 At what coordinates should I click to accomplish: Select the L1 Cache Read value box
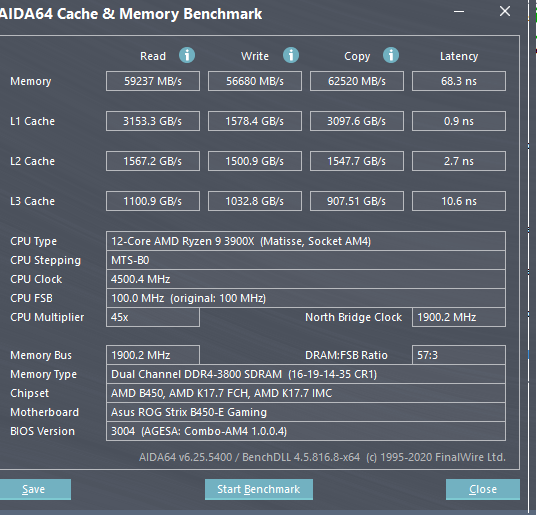pos(153,121)
